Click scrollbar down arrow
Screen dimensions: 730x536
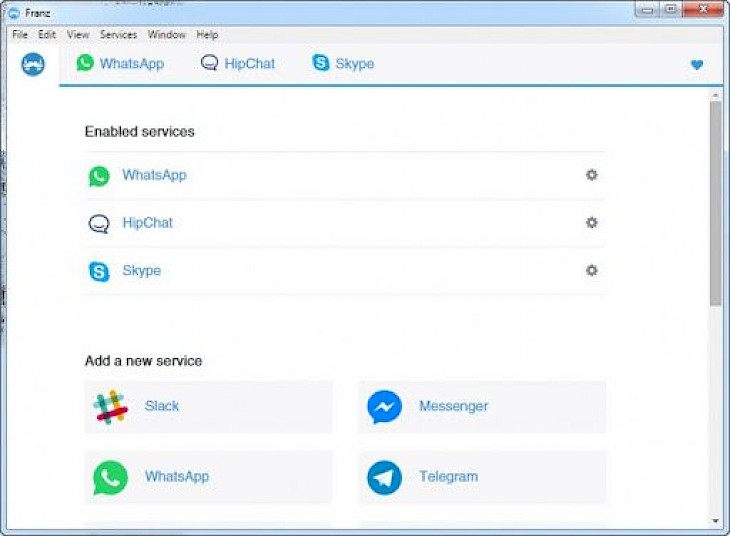(x=716, y=521)
